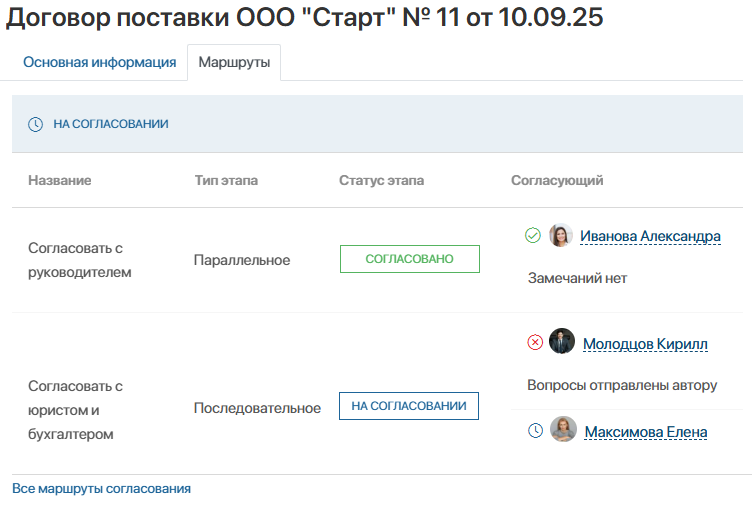
Task: Click the Замечаний нет comment text
Action: [577, 278]
